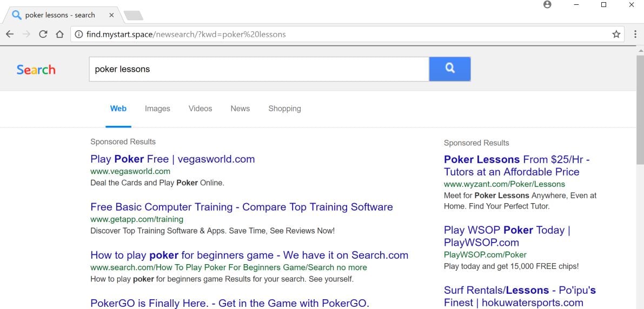Click the blue search magnifier button

click(450, 69)
